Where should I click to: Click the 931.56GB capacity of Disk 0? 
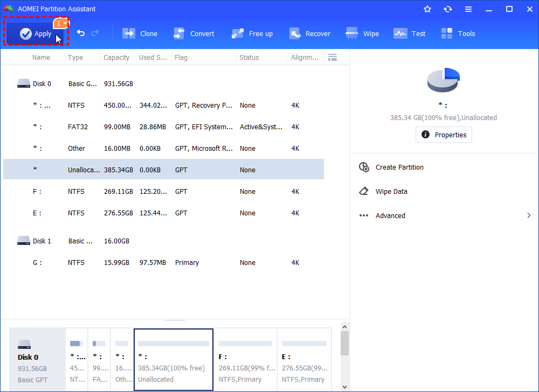click(119, 84)
